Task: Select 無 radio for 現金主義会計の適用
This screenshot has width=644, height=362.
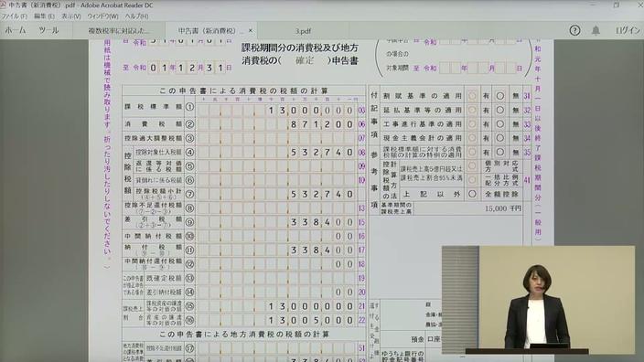Action: pos(499,138)
